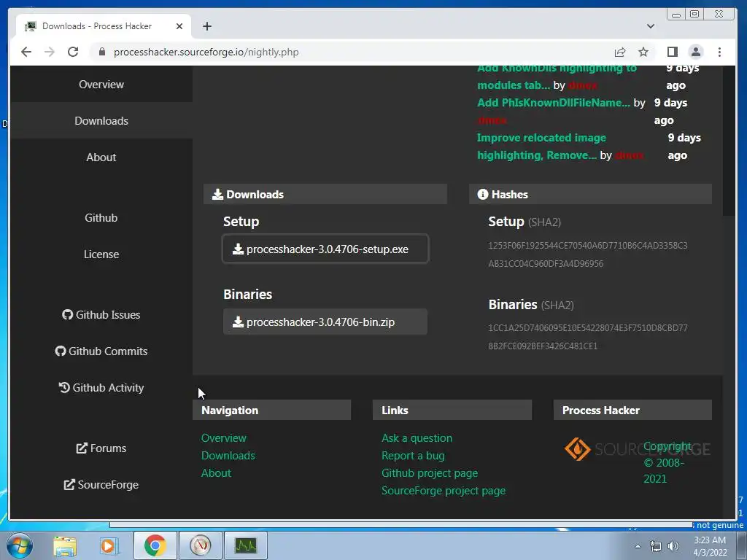Click the page vertical scrollbar
The width and height of the screenshot is (747, 560).
729,141
